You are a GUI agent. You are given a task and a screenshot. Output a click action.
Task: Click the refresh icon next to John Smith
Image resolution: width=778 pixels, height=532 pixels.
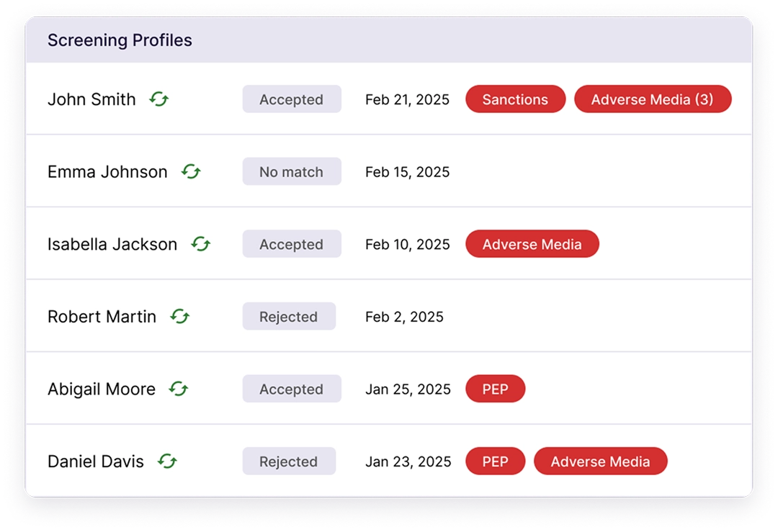(158, 99)
